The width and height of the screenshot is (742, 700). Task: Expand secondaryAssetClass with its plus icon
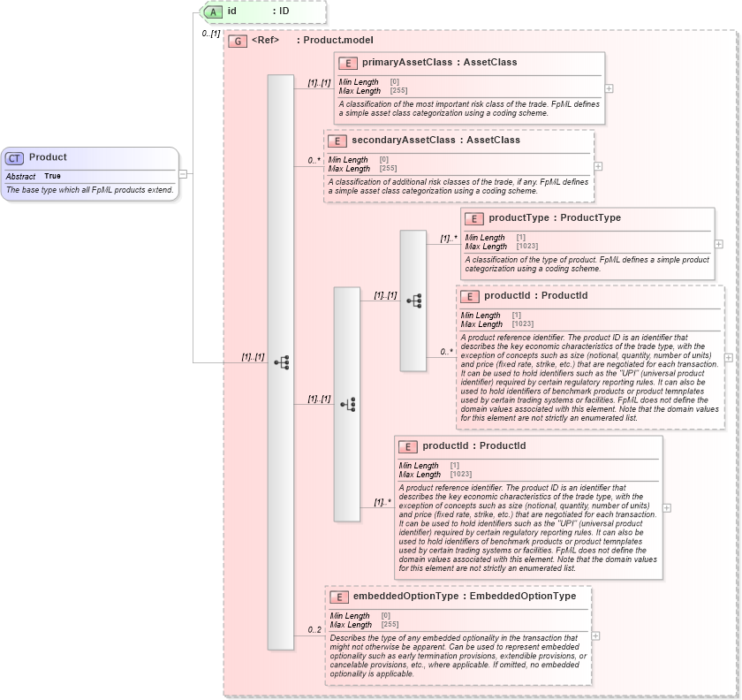pos(597,166)
